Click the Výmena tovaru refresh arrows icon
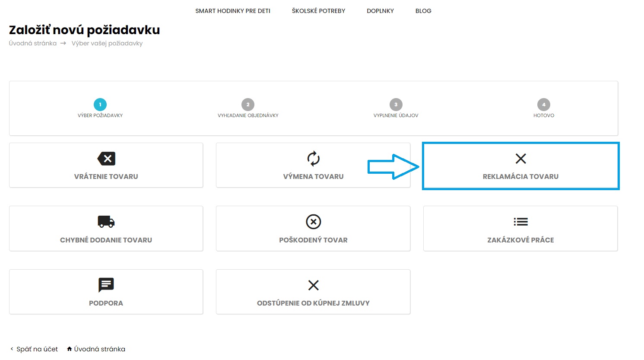The width and height of the screenshot is (644, 360). 313,159
